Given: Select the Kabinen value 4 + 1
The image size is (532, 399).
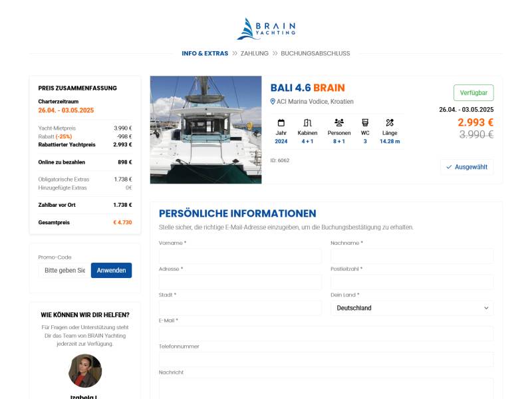Looking at the screenshot, I should (x=307, y=142).
